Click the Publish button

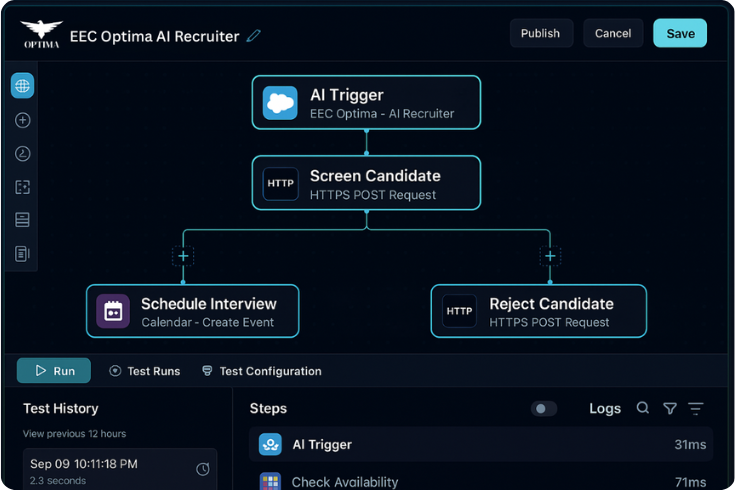coord(540,33)
